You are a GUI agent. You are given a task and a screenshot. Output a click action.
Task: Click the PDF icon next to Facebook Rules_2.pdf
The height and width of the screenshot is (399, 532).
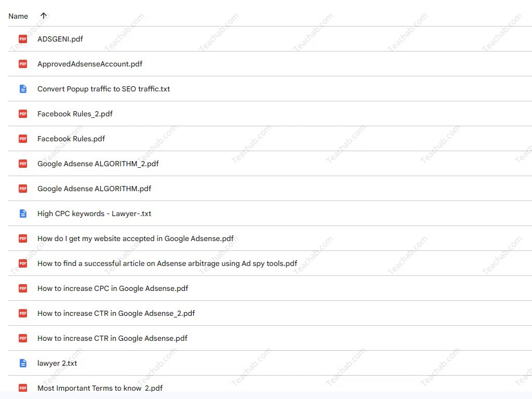coord(23,114)
